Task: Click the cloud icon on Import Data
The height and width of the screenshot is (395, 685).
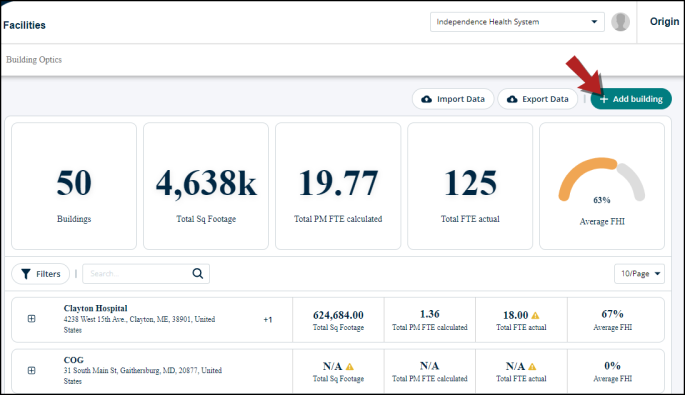Action: coord(426,99)
